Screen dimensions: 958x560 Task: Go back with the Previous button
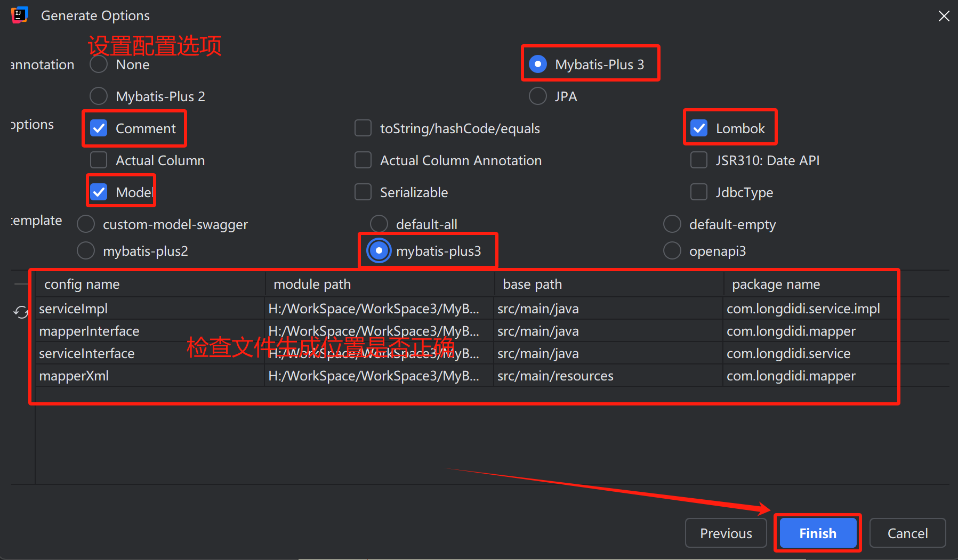pos(726,533)
